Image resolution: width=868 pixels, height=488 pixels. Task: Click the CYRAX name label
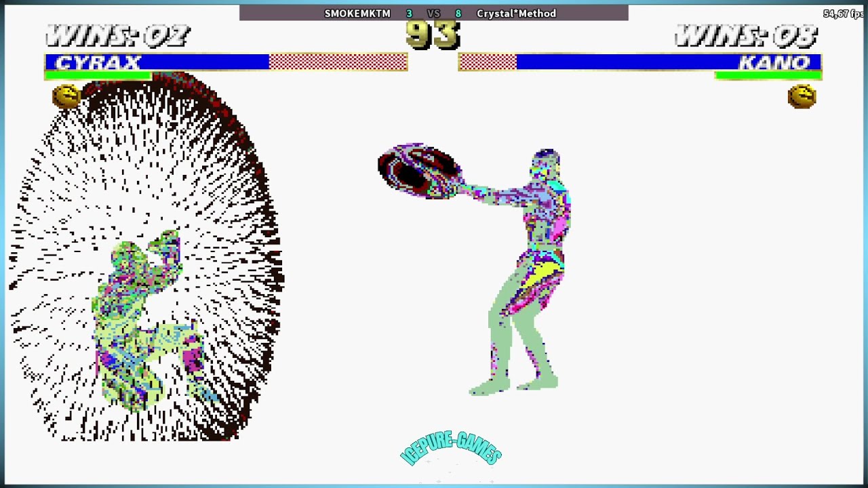click(98, 62)
